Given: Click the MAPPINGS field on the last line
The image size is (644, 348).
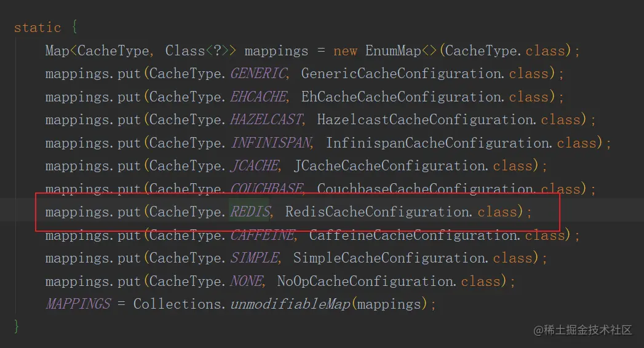Looking at the screenshot, I should coord(78,304).
